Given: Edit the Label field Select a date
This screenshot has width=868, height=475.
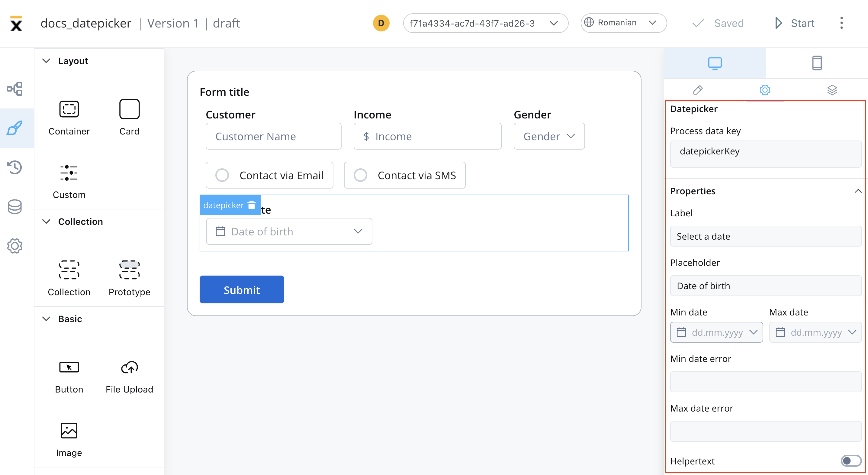Looking at the screenshot, I should (766, 236).
